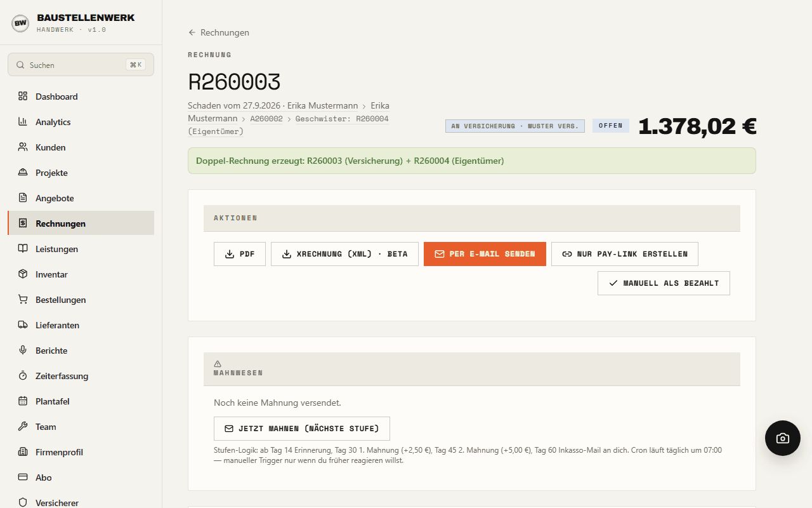Click the floating camera screenshot button
Image resolution: width=812 pixels, height=508 pixels.
pos(783,438)
